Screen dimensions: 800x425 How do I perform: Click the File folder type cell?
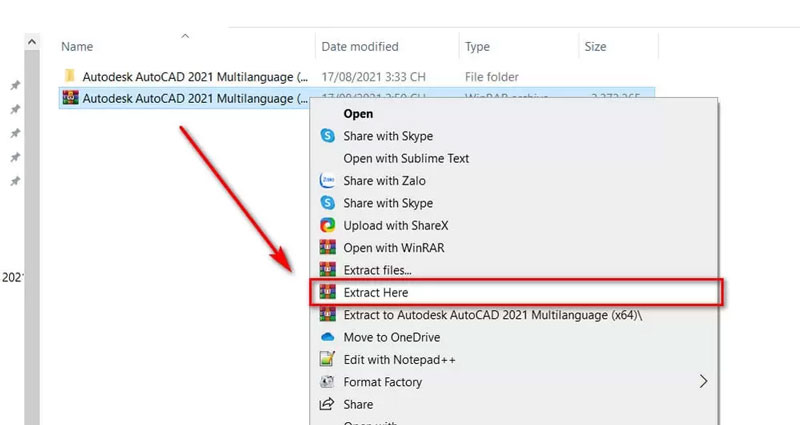pyautogui.click(x=491, y=77)
